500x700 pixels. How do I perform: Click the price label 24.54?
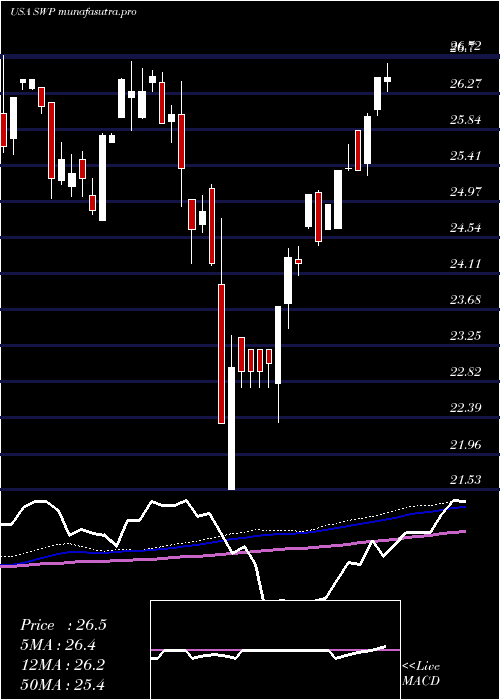[x=466, y=228]
